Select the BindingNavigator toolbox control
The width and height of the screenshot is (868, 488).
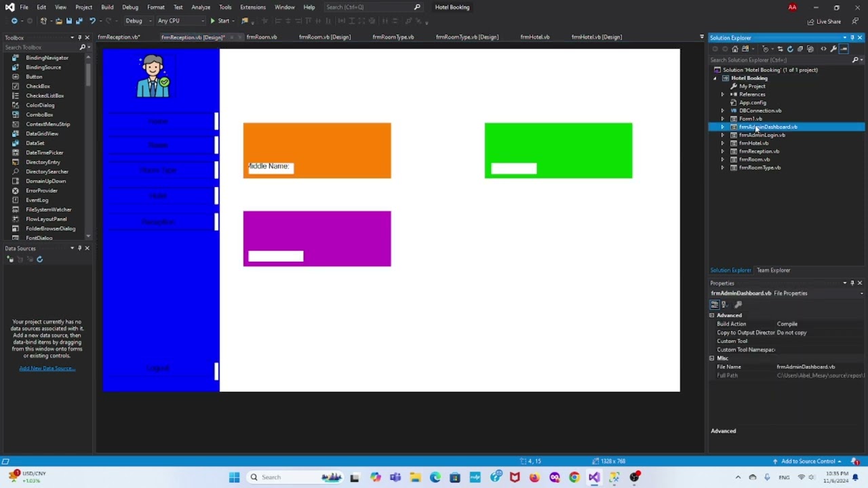47,58
